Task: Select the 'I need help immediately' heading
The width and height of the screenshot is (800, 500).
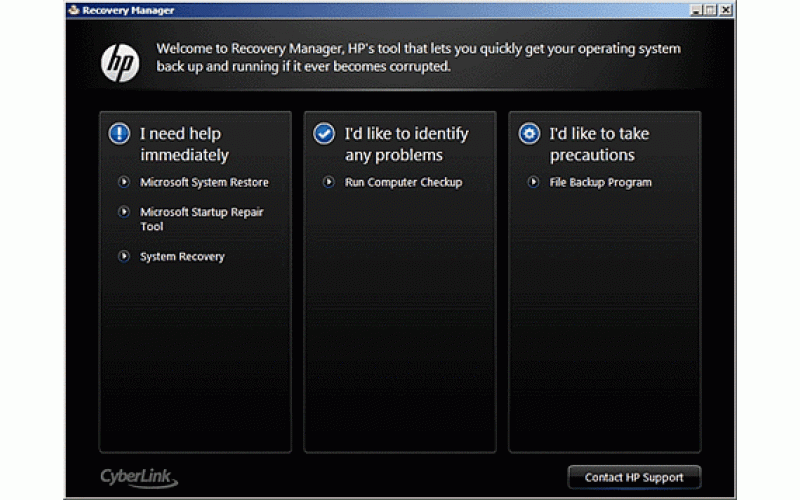Action: coord(184,144)
